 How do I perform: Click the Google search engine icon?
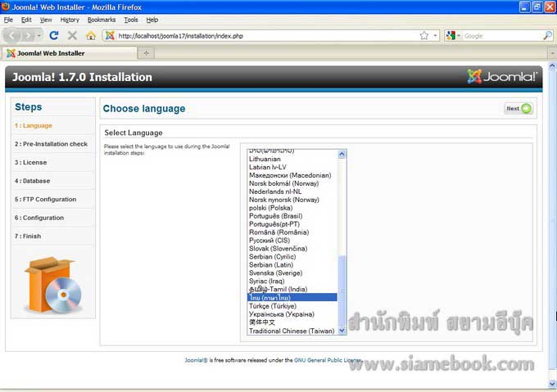pyautogui.click(x=451, y=35)
